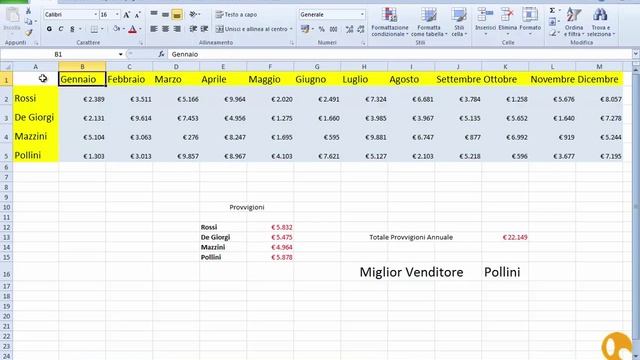
Task: Click the Format Painter brush icon
Action: pos(28,33)
